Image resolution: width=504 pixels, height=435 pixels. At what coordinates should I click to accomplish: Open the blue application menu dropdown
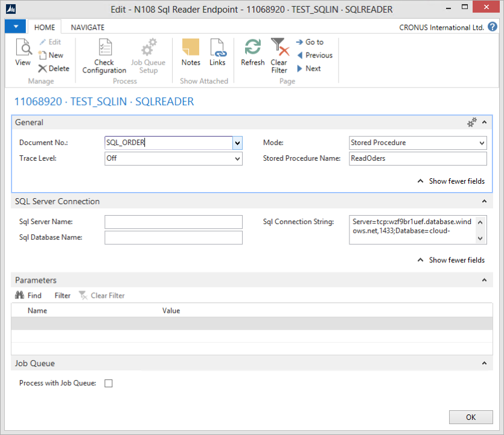tap(15, 27)
